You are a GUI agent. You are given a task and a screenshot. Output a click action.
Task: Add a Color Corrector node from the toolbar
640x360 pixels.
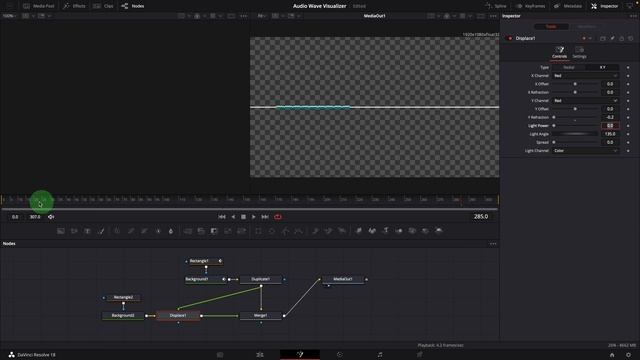tap(117, 231)
